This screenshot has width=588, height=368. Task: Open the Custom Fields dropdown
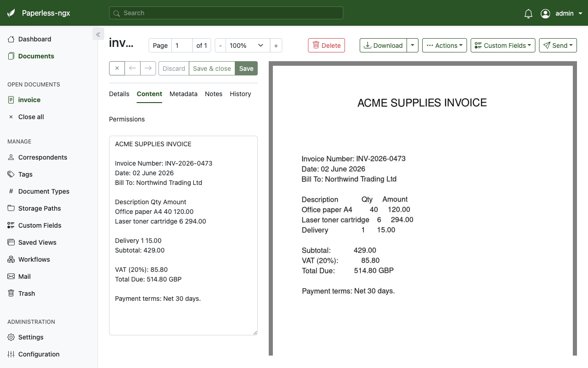503,46
